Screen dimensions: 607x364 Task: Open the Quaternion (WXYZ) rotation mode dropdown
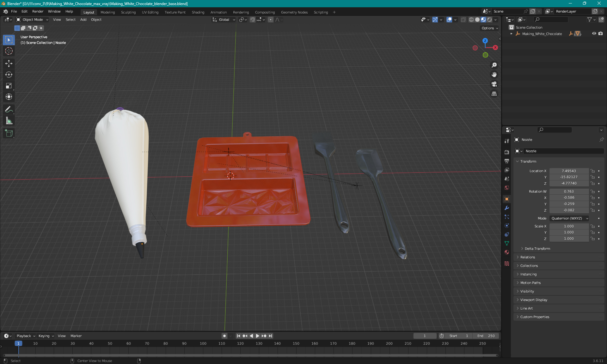[x=569, y=218]
